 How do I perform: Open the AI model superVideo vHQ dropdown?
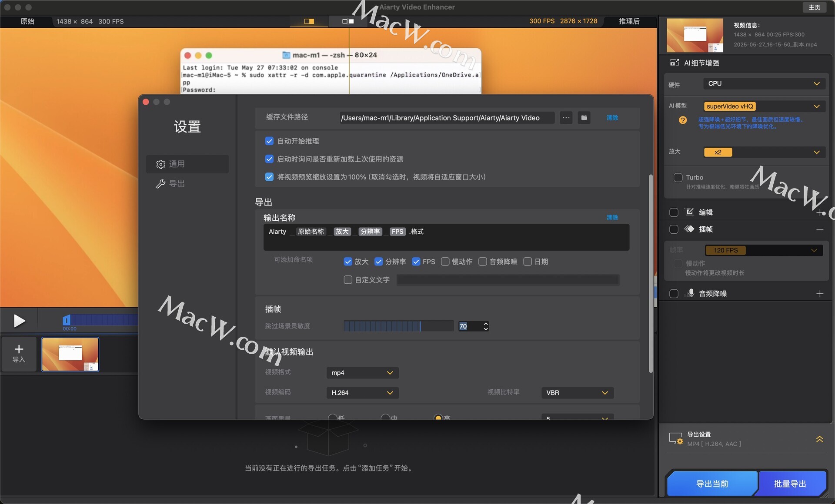pos(764,106)
